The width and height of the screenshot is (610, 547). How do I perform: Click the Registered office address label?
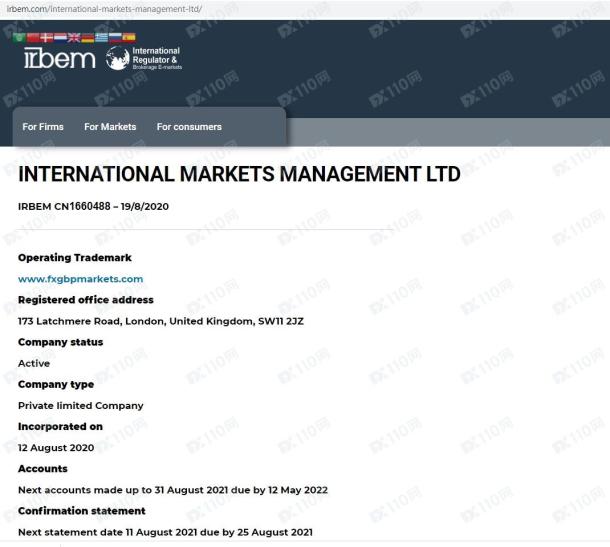pos(86,300)
